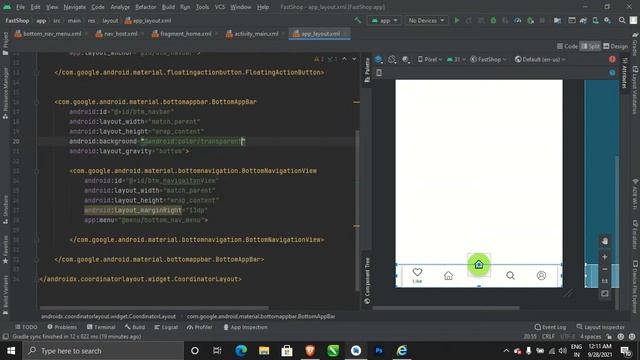
Task: Open the Resource Manager tool window
Action: coord(5,93)
